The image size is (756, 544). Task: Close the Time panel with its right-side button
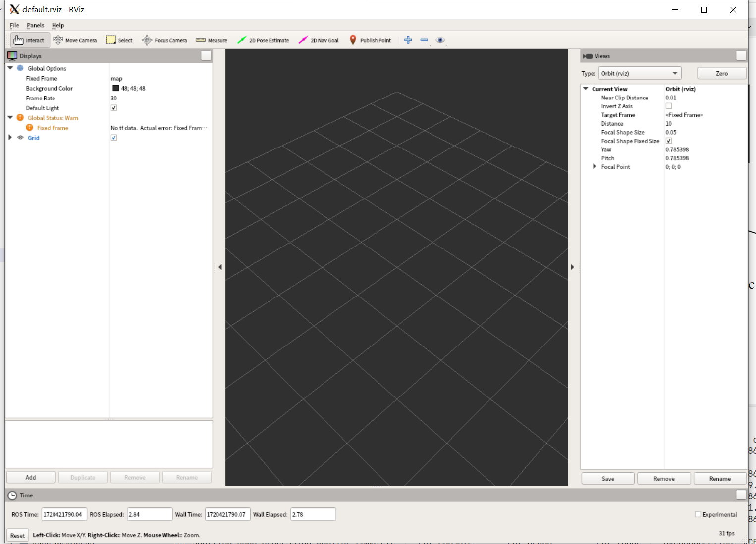pos(741,495)
